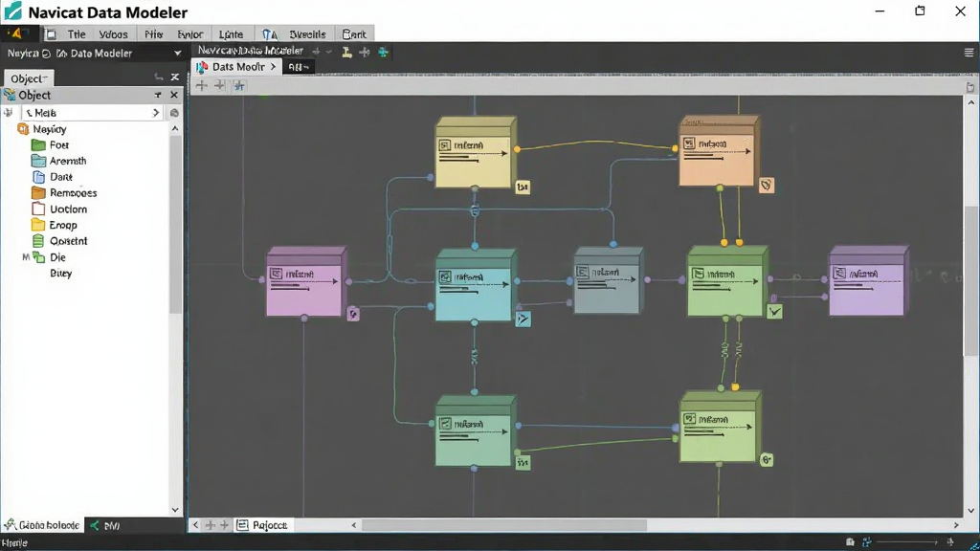Open the 'Vdoos' menu
This screenshot has width=980, height=551.
pos(113,34)
